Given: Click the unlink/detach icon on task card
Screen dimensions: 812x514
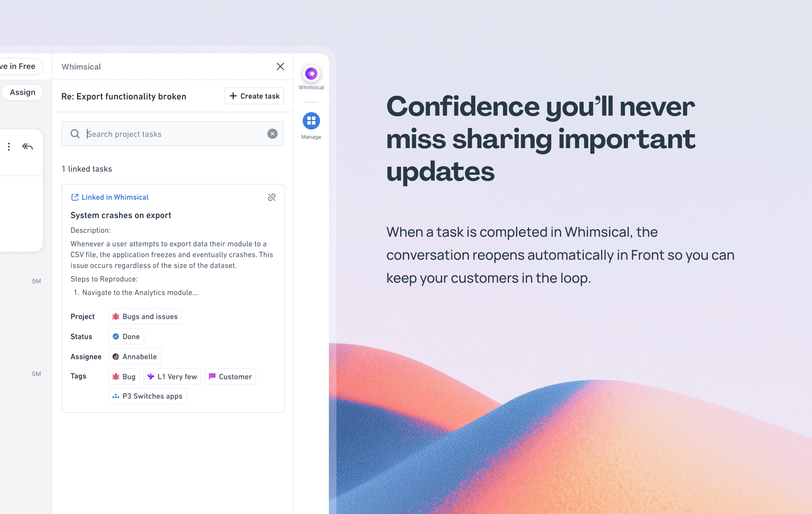Looking at the screenshot, I should (270, 197).
